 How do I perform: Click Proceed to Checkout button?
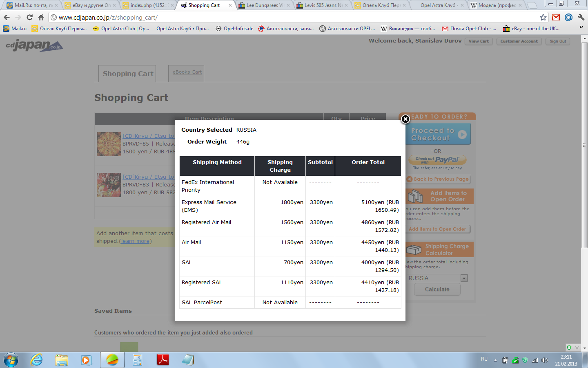click(x=439, y=134)
